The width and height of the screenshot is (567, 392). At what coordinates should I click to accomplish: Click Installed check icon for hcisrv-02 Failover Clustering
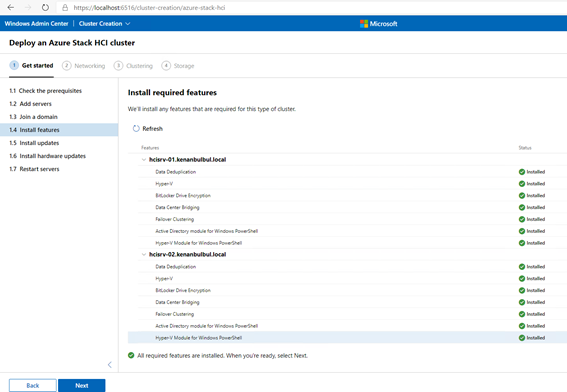[x=522, y=314]
